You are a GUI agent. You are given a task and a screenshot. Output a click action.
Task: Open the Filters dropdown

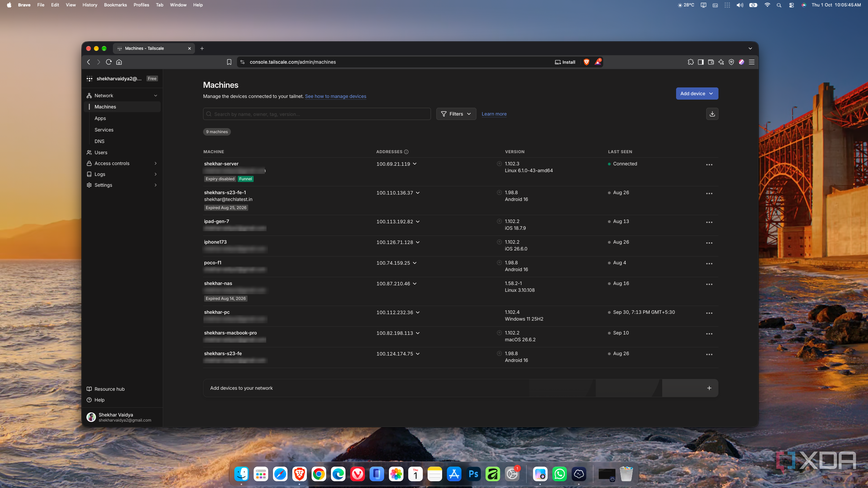click(456, 114)
